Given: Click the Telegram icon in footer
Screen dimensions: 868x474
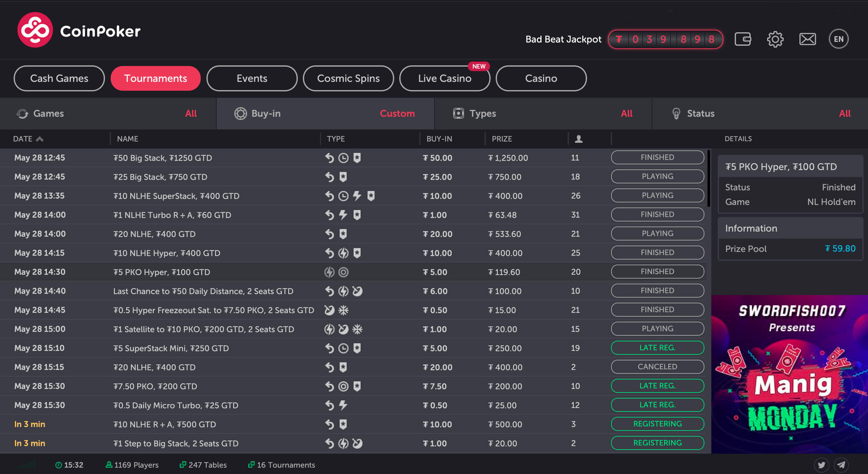Looking at the screenshot, I should coord(841,465).
